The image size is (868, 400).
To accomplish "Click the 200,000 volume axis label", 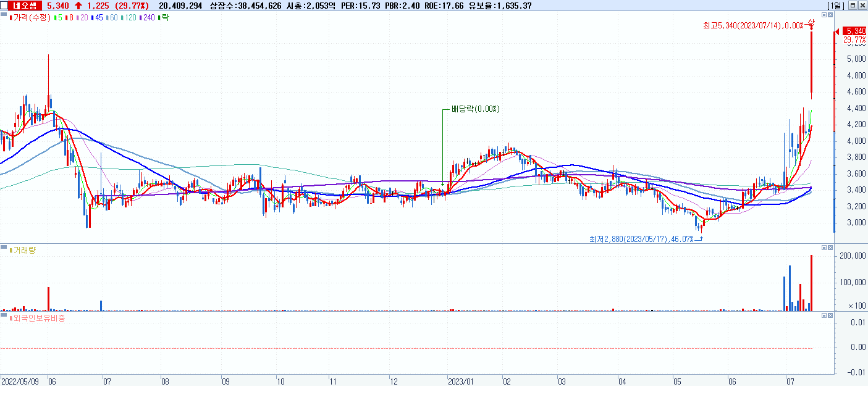I will tap(853, 256).
